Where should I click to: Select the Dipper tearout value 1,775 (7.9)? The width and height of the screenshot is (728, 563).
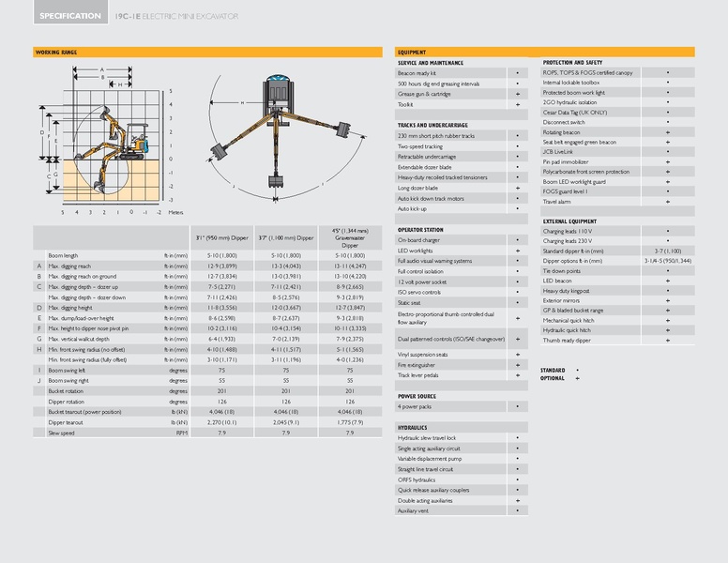point(350,422)
